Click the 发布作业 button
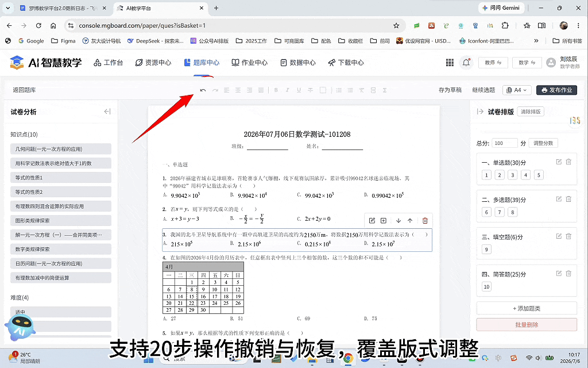Viewport: 588px width, 368px height. pos(556,90)
